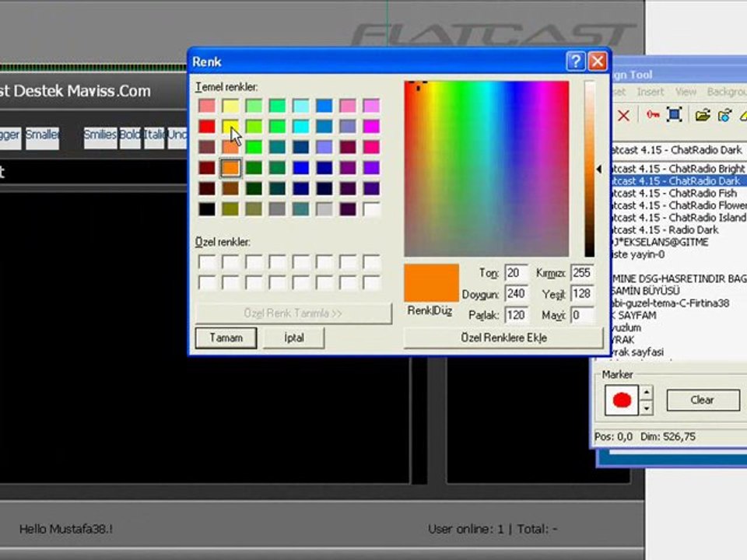
Task: Click the red key icon in Design Tool toolbar
Action: click(x=653, y=115)
